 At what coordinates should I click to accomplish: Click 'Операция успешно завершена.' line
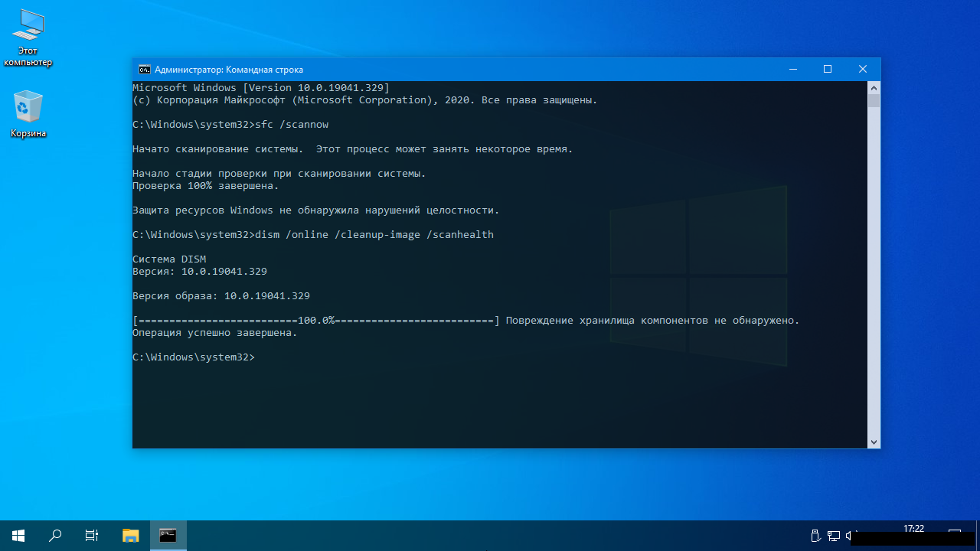tap(215, 333)
